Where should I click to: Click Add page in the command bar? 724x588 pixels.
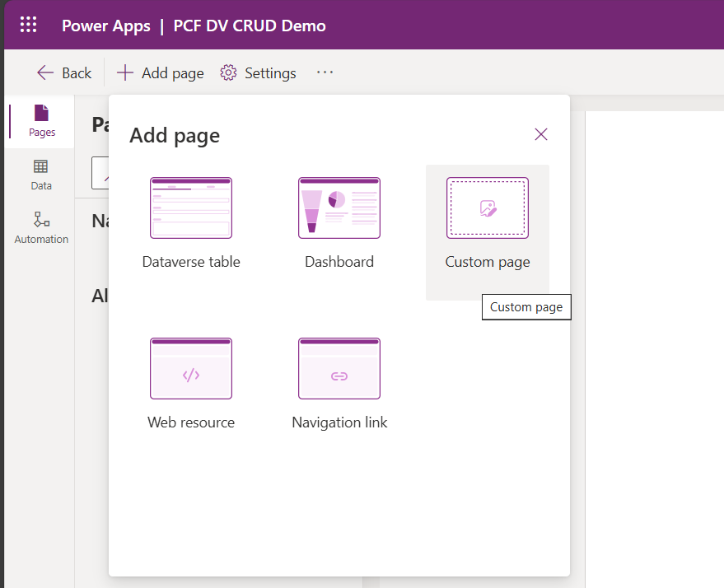coord(160,73)
